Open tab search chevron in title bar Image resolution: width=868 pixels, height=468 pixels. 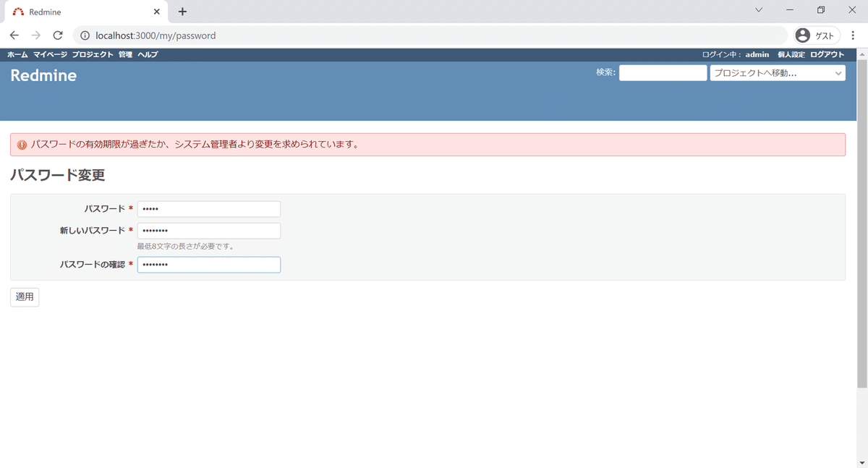(759, 10)
